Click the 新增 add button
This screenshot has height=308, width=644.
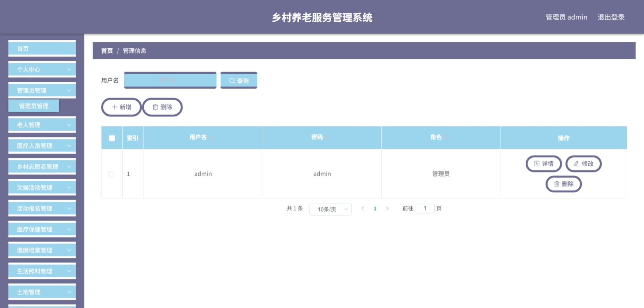pos(121,107)
